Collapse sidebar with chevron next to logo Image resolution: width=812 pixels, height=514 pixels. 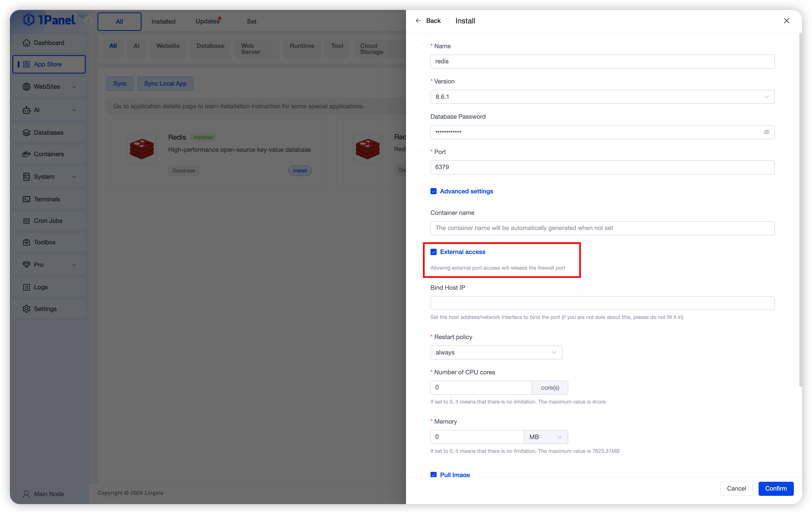pyautogui.click(x=88, y=21)
